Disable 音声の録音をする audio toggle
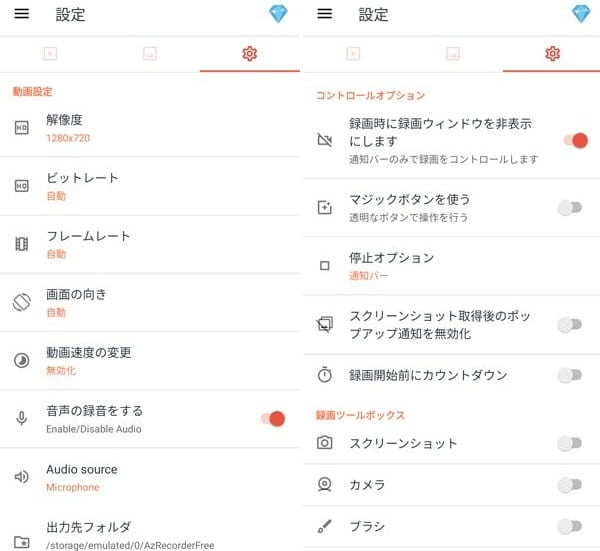This screenshot has height=551, width=600. 272,419
